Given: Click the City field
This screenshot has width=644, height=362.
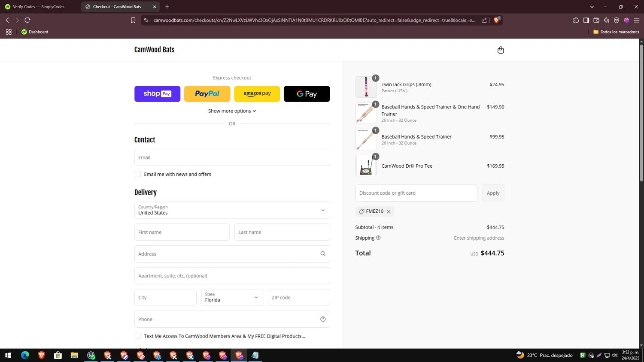Looking at the screenshot, I should tap(165, 298).
